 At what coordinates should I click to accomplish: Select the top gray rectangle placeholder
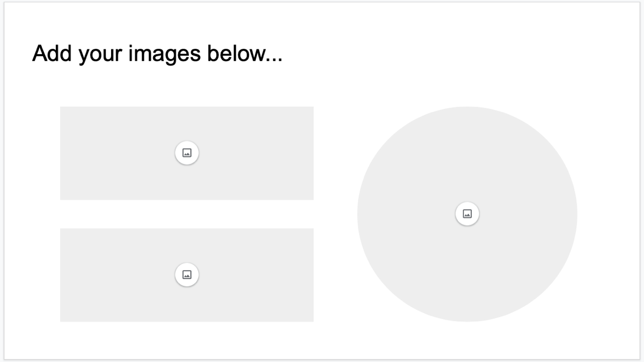tap(107, 123)
